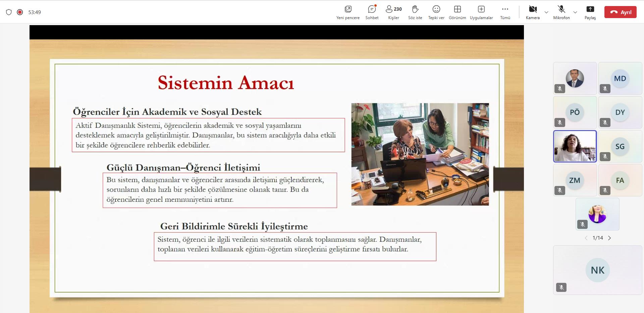Select the MD participant tile
The height and width of the screenshot is (313, 644).
pos(620,78)
